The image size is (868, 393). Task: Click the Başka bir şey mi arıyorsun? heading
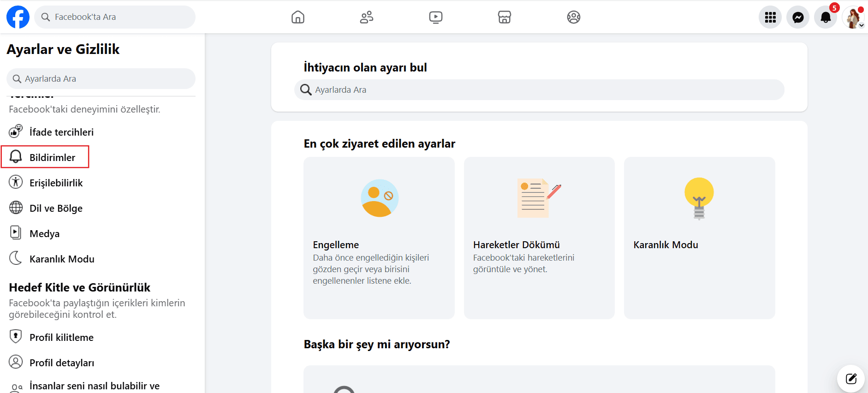(x=377, y=344)
